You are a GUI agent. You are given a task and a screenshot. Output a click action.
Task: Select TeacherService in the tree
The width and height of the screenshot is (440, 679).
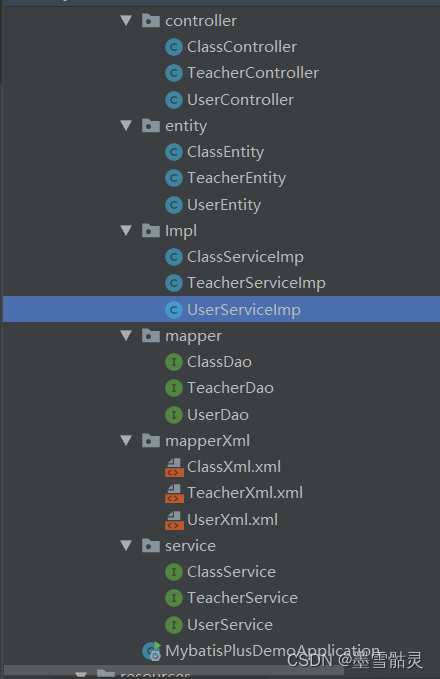click(x=243, y=598)
